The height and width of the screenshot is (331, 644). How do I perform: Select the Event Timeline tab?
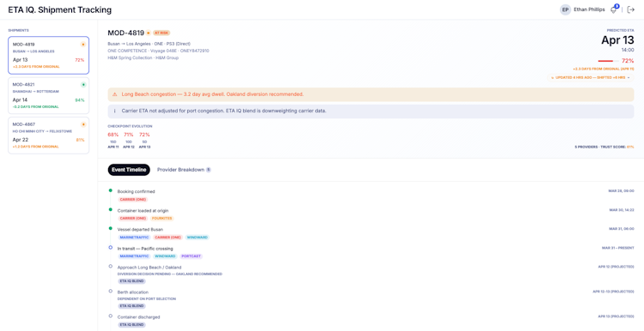(x=129, y=170)
